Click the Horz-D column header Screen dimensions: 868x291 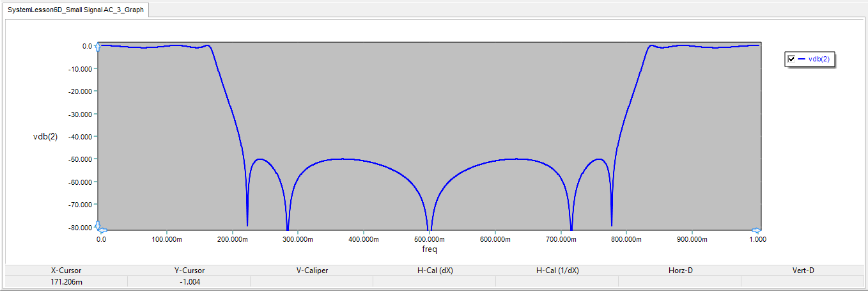click(680, 271)
